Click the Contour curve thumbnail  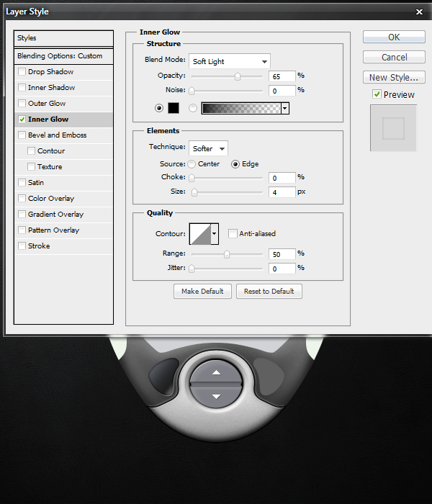click(x=200, y=234)
